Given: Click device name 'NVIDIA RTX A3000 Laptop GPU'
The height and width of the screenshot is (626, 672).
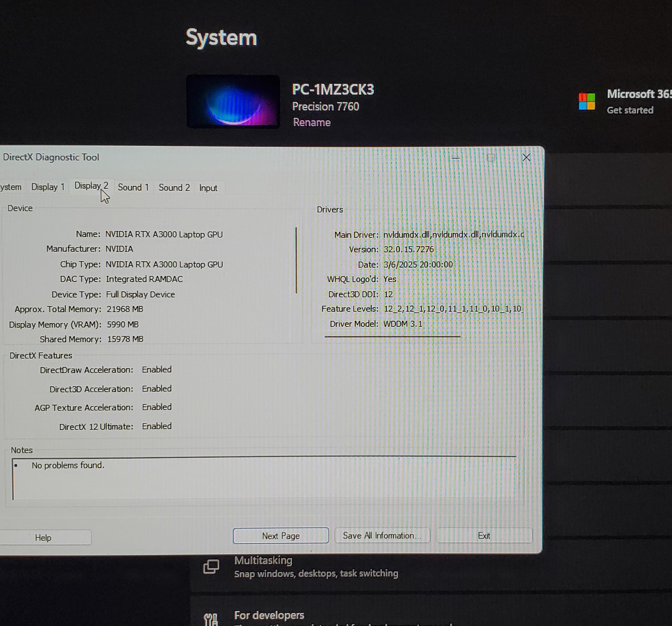Looking at the screenshot, I should 164,234.
